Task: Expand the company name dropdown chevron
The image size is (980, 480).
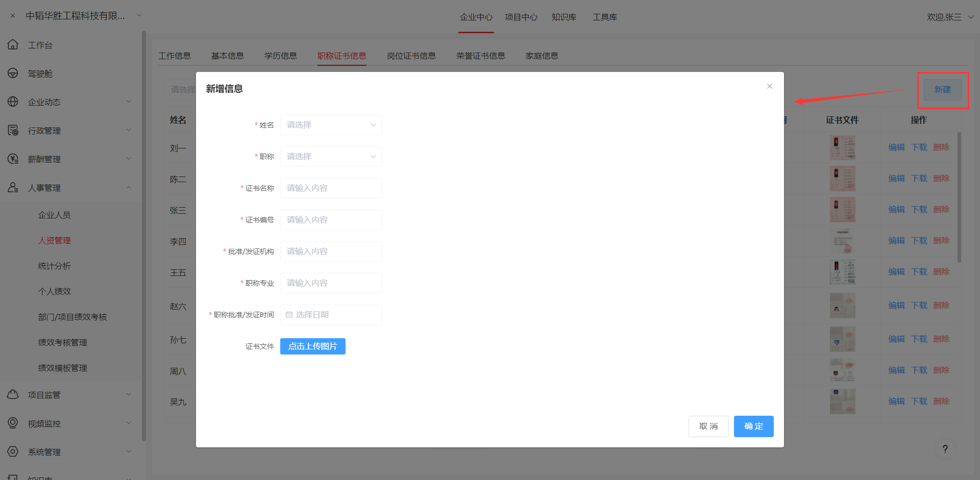Action: (139, 16)
